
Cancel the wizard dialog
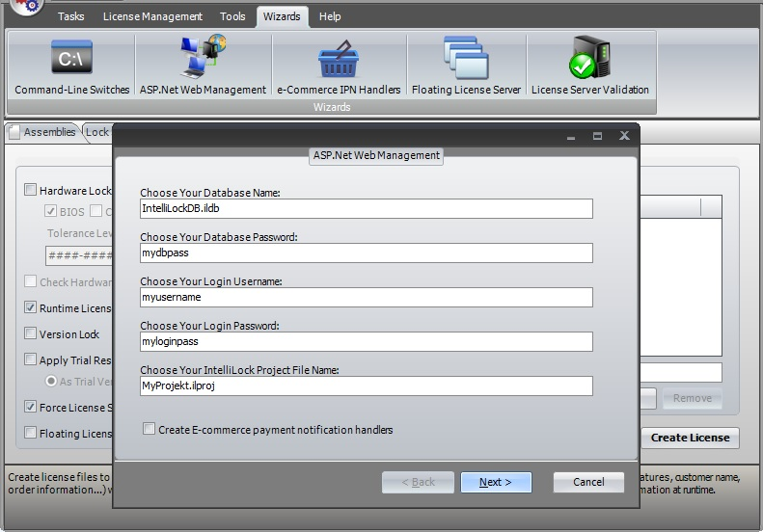point(588,482)
